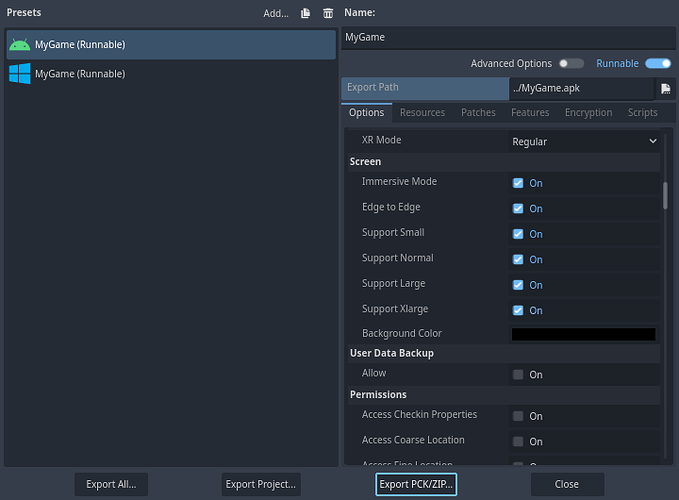Select the Windows MyGame preset
This screenshot has height=500, width=679.
coord(170,74)
